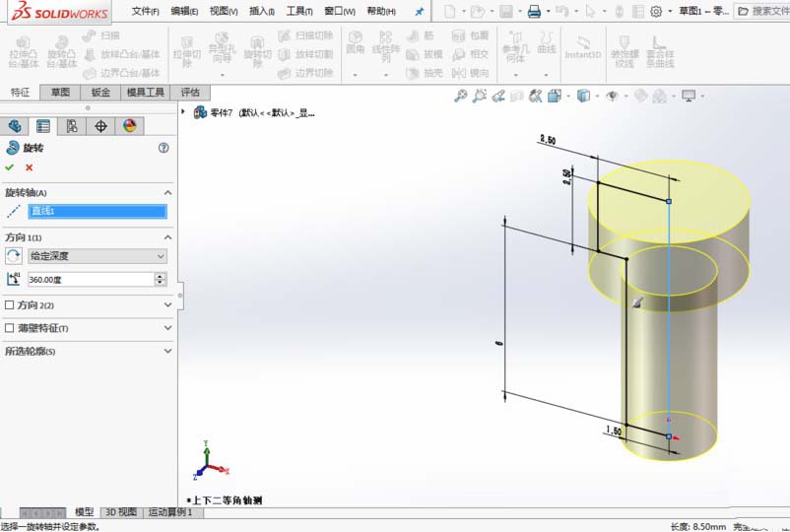Screen dimensions: 790x532
Task: Switch to the PropertyManager panel icon
Action: point(42,126)
